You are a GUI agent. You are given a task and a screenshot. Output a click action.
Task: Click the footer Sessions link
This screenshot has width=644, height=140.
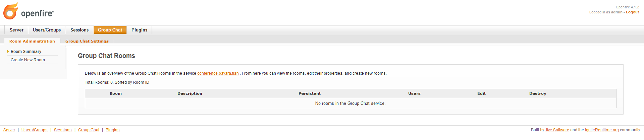pyautogui.click(x=63, y=130)
